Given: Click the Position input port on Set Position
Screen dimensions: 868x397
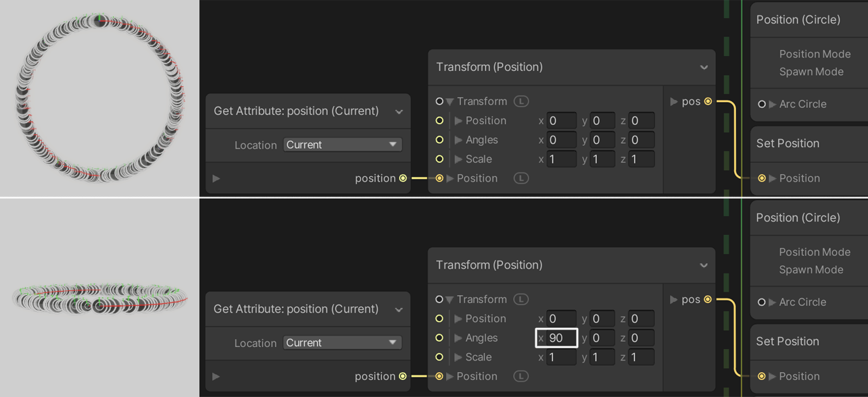Looking at the screenshot, I should click(761, 178).
